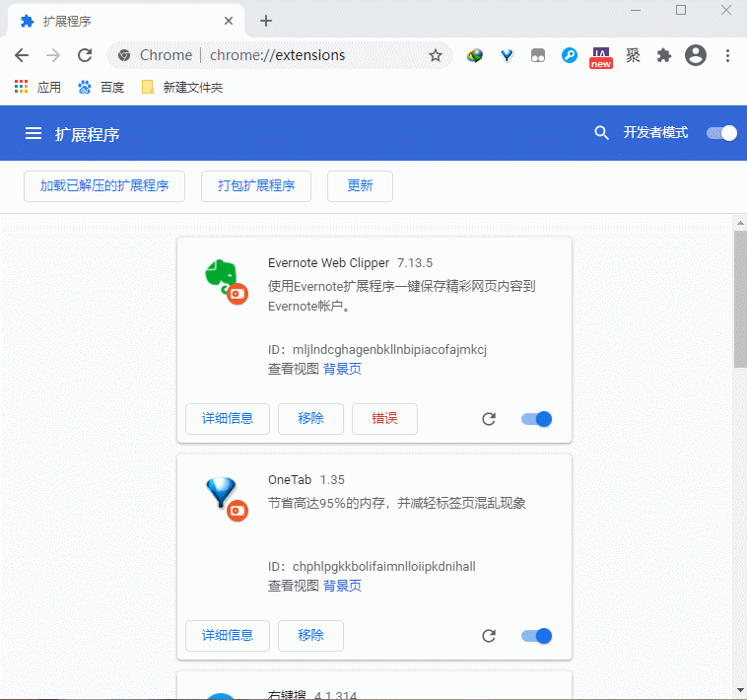
Task: Click the 扩展程序 page heading in blue bar
Action: pos(87,134)
